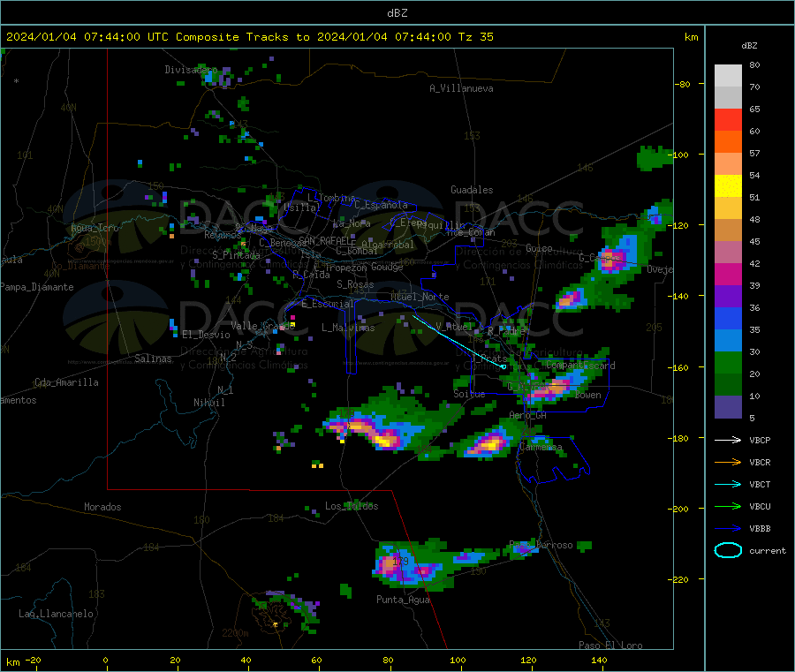Click the 'Soitue' map label
This screenshot has width=795, height=672.
469,394
